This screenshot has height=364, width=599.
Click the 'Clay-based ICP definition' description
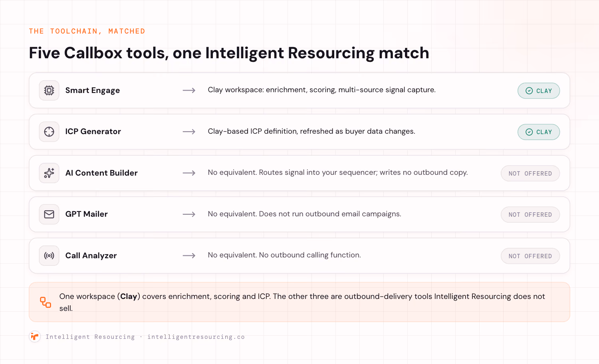[311, 131]
